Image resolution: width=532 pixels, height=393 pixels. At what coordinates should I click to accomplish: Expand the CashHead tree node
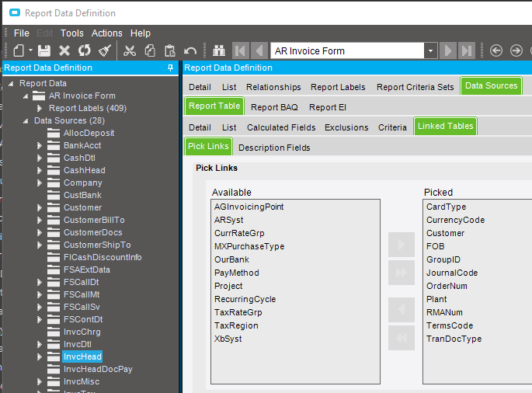pyautogui.click(x=40, y=170)
